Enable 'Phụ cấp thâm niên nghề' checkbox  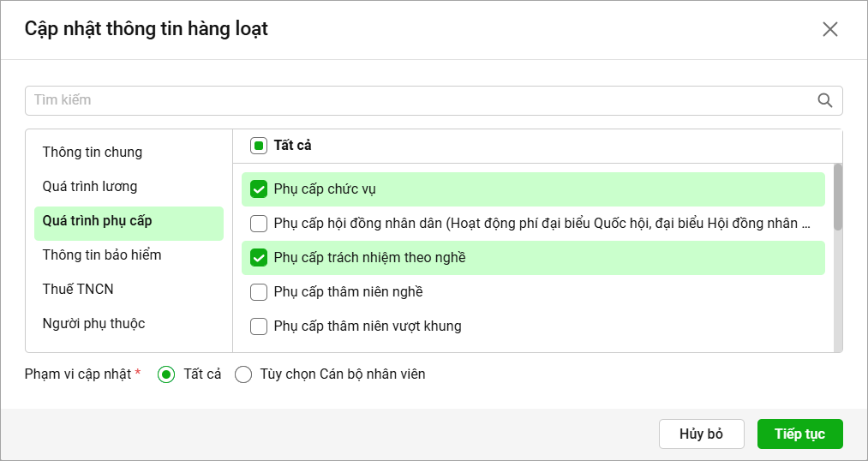pos(259,292)
